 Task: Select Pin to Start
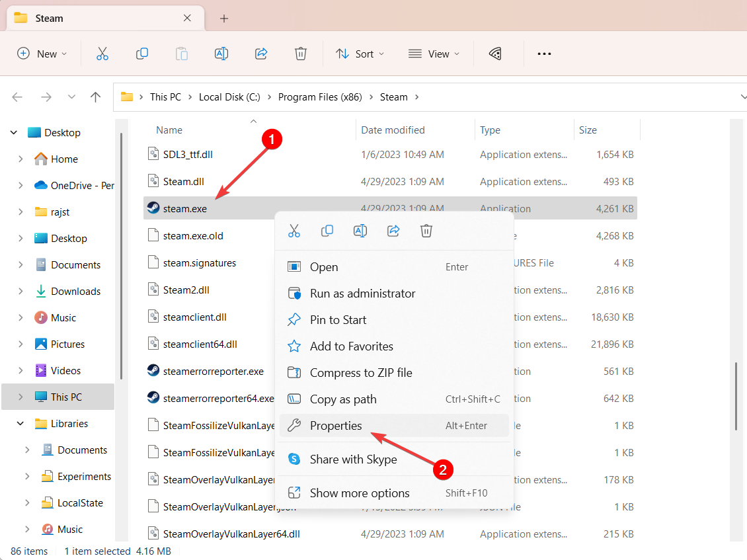click(394, 320)
